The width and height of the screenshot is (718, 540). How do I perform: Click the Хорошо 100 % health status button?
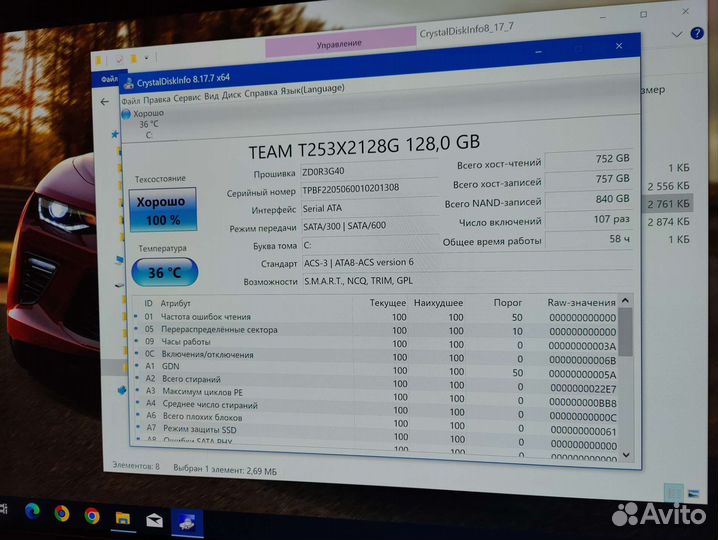163,210
